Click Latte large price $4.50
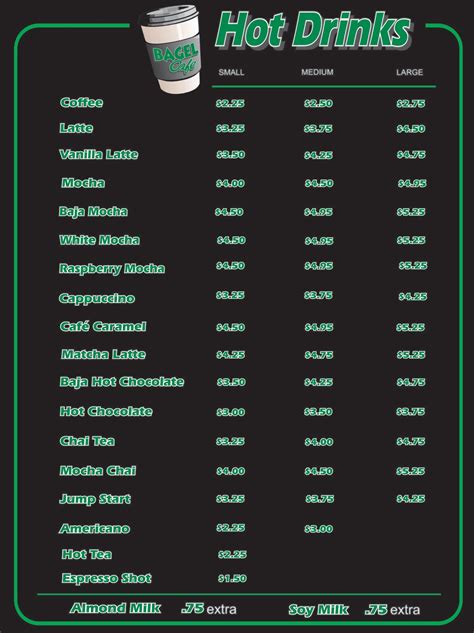474x633 pixels. [411, 129]
